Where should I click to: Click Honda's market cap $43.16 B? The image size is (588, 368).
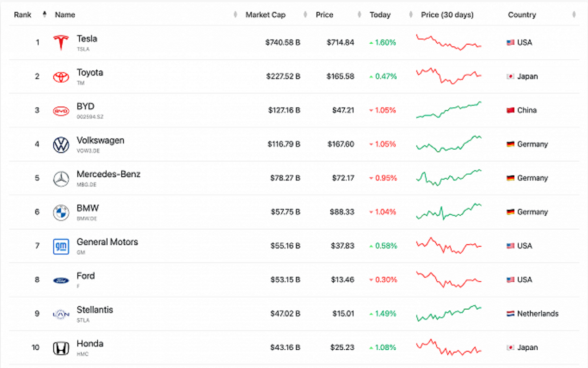point(285,348)
